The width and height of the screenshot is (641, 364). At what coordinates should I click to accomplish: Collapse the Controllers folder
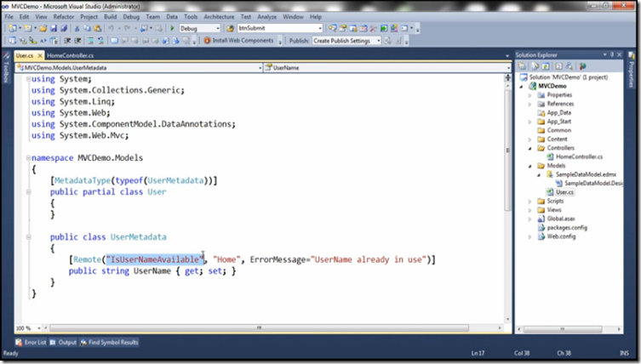tap(529, 148)
